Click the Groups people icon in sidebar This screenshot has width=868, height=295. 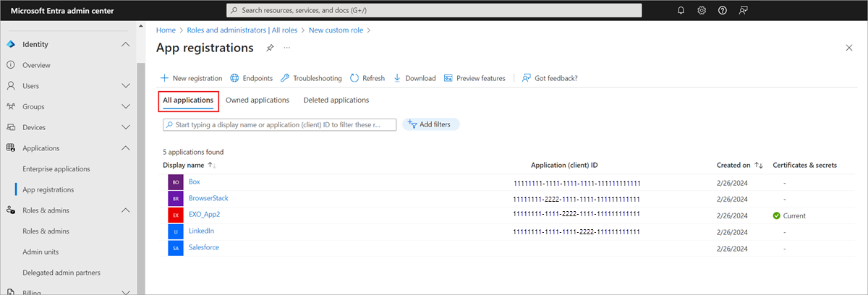11,106
